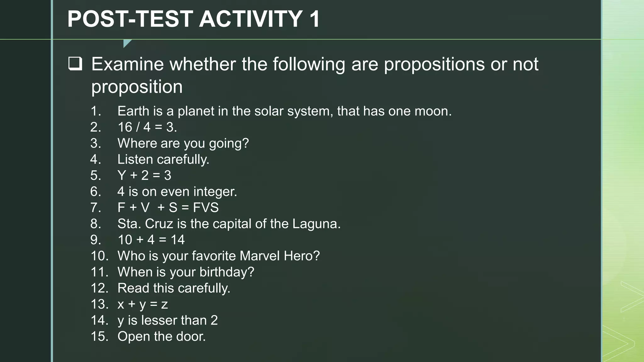Click 'Read this carefully.' line

click(x=174, y=288)
